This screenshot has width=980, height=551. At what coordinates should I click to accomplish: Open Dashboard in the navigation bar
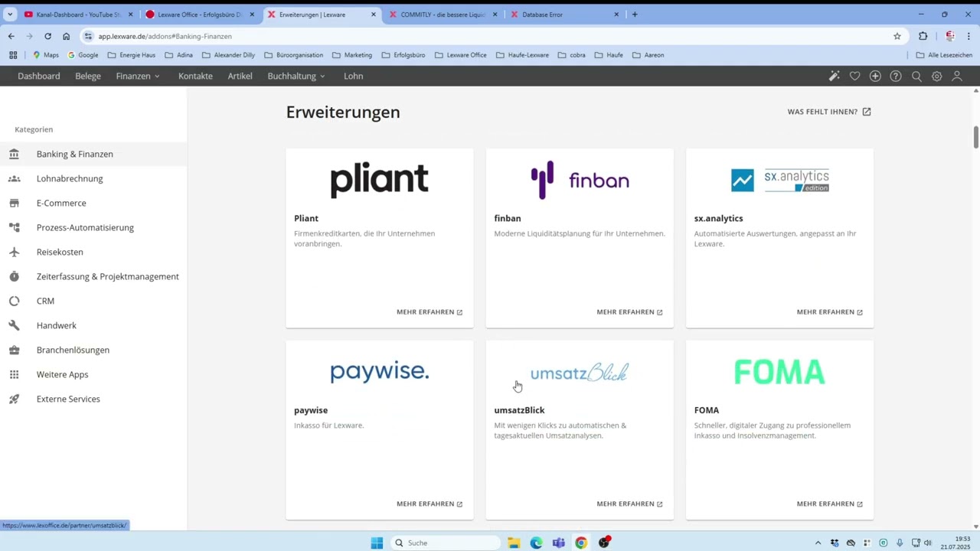(39, 76)
